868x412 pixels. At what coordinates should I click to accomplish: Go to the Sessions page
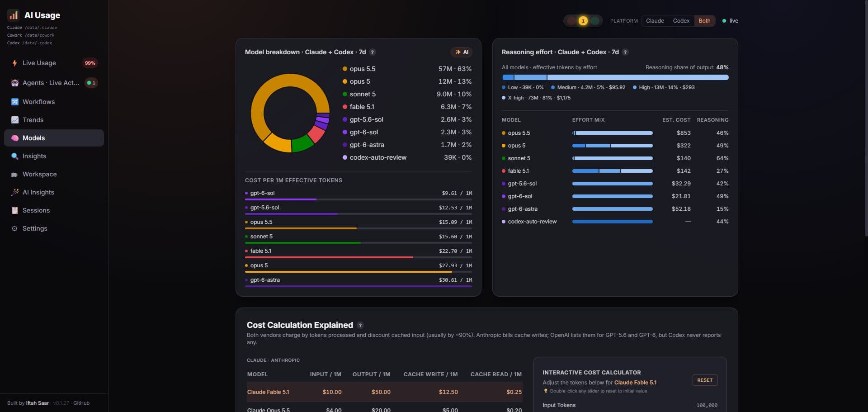coord(54,210)
